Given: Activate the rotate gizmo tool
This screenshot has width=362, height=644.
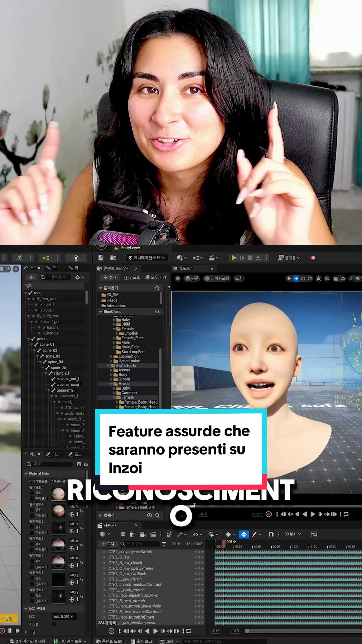Looking at the screenshot, I should point(303,278).
